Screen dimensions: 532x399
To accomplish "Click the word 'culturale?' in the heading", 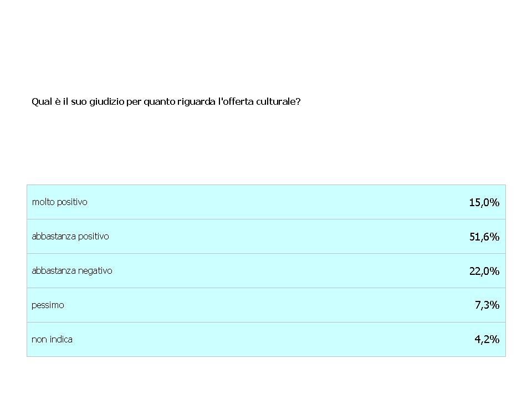I will pos(278,101).
